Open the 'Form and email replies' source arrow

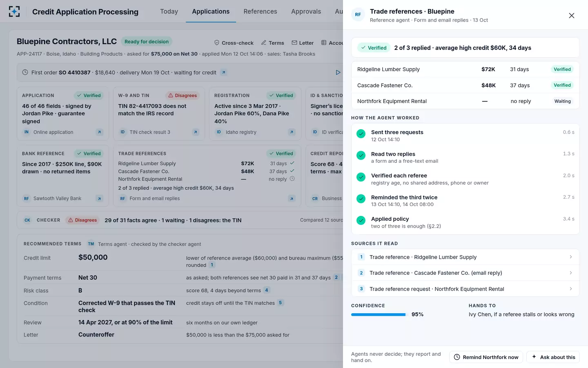292,198
